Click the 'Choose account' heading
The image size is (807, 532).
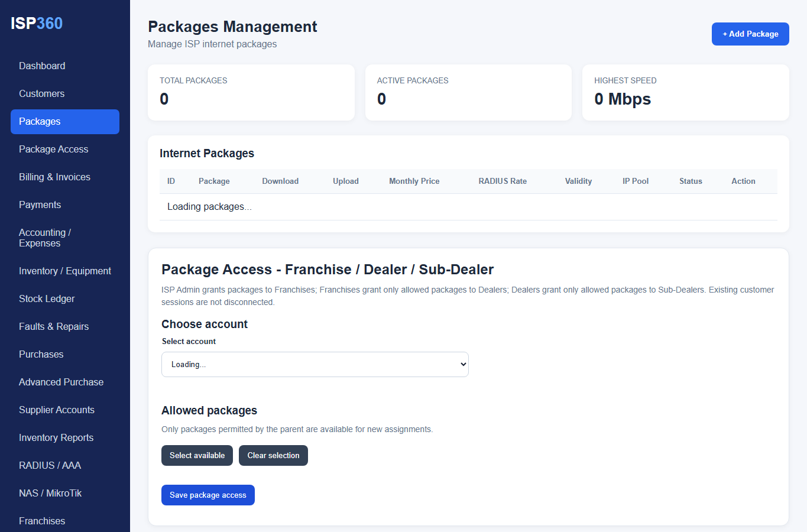tap(205, 324)
